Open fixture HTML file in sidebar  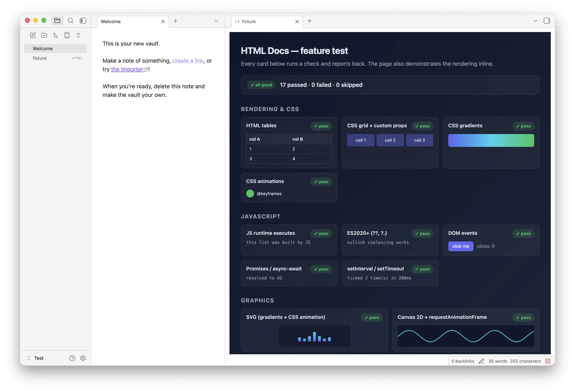tap(55, 58)
